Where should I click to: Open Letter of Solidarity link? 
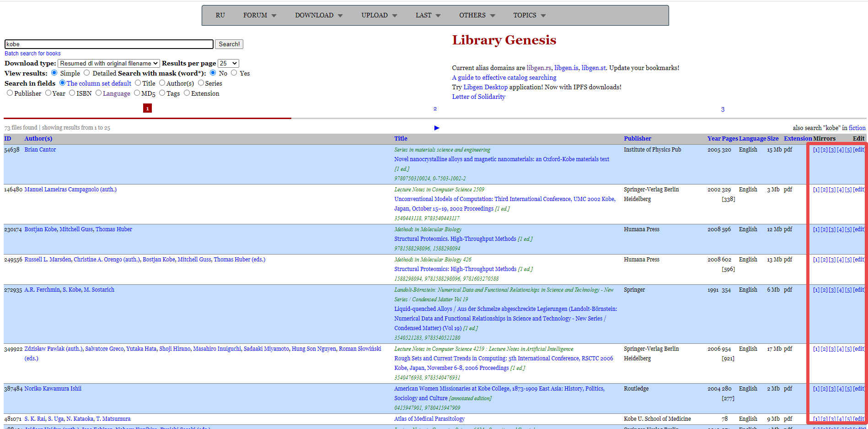pyautogui.click(x=478, y=97)
